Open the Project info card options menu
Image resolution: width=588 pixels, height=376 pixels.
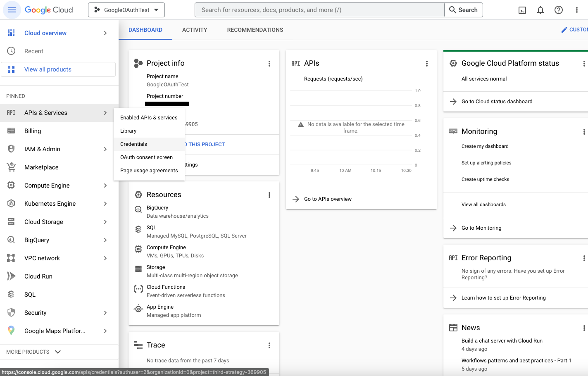pyautogui.click(x=269, y=64)
